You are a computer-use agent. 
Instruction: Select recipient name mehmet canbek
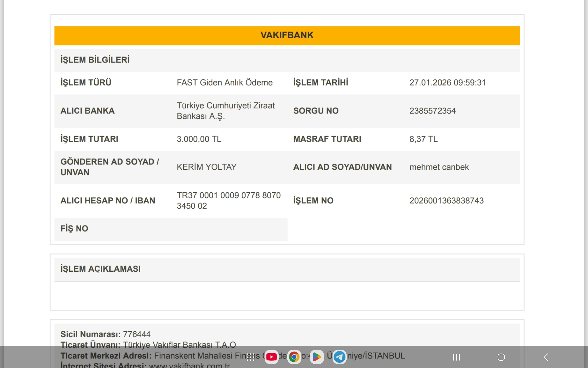(439, 167)
